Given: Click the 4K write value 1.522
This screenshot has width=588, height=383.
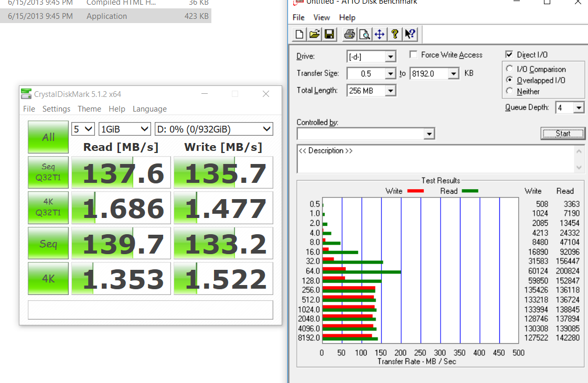Looking at the screenshot, I should tap(223, 278).
